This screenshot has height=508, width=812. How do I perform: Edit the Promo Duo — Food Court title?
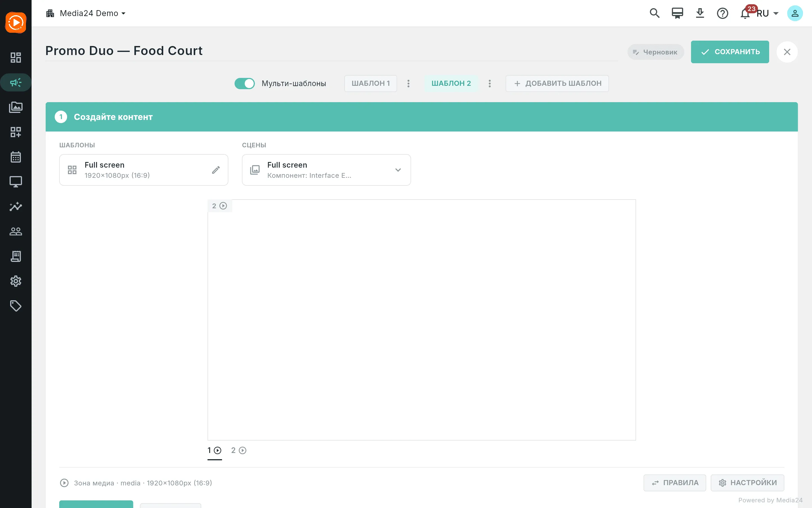[x=332, y=51]
